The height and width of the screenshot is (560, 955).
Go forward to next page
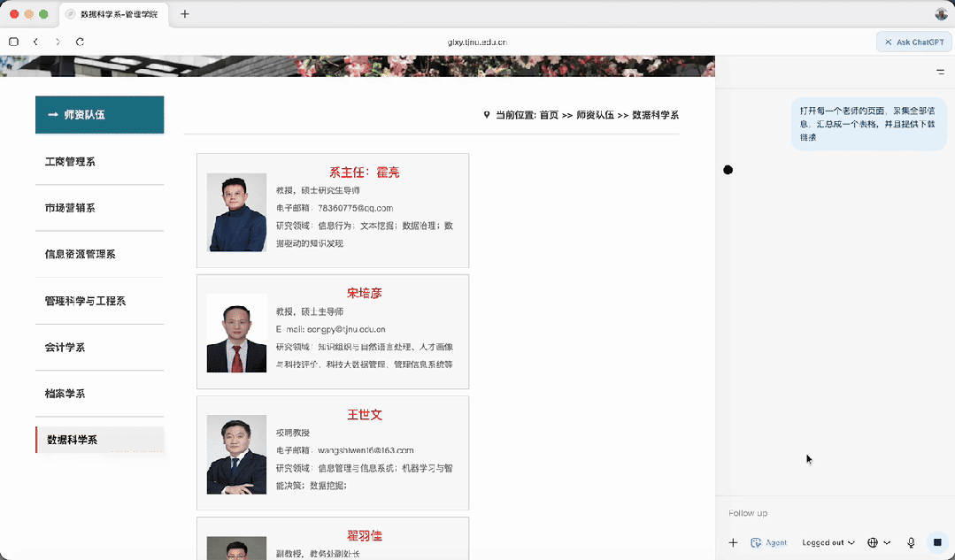click(x=58, y=42)
